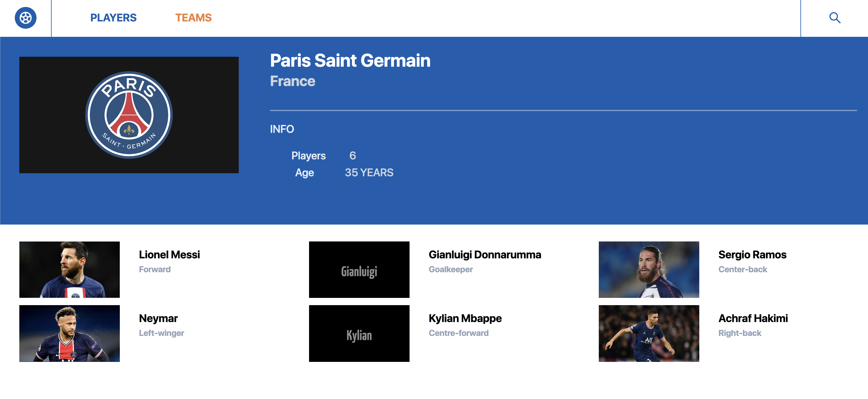This screenshot has width=868, height=399.
Task: Click the Paris Saint Germain team title
Action: 350,61
